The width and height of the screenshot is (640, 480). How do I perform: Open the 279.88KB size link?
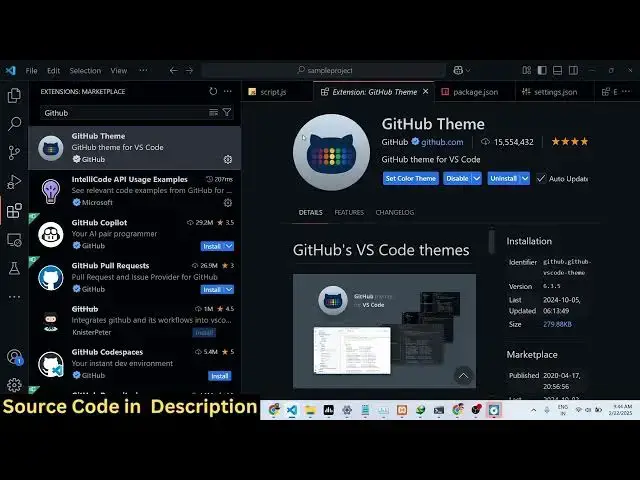pyautogui.click(x=557, y=324)
